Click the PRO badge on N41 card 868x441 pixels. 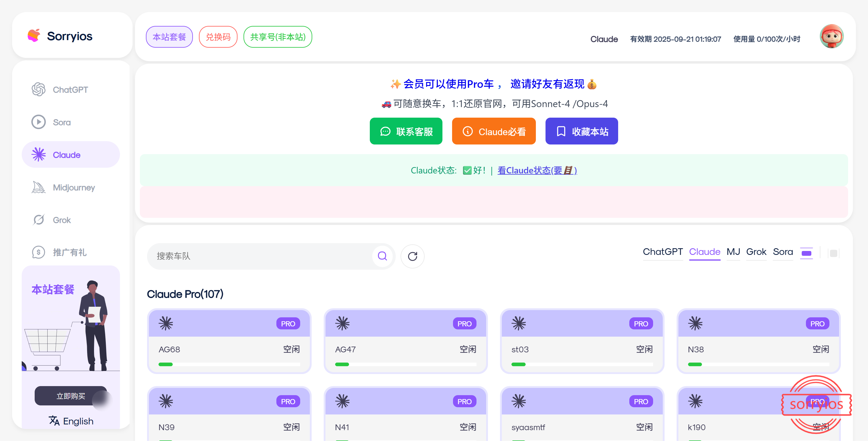click(x=464, y=401)
